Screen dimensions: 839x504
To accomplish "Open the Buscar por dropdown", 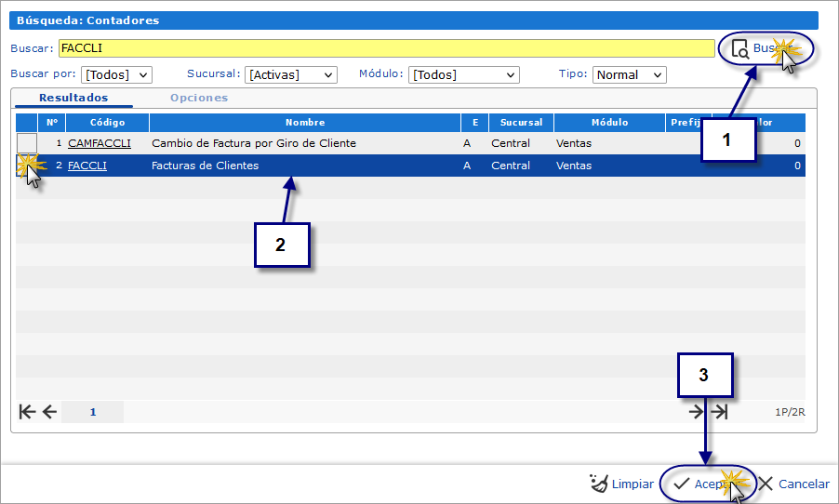I will tap(116, 75).
